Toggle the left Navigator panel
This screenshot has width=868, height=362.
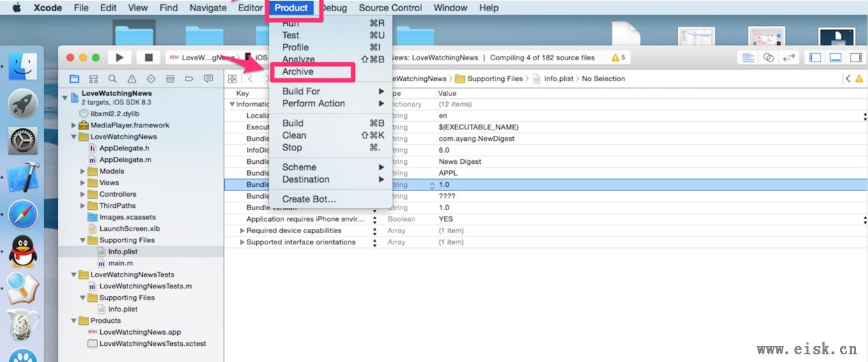(x=815, y=57)
